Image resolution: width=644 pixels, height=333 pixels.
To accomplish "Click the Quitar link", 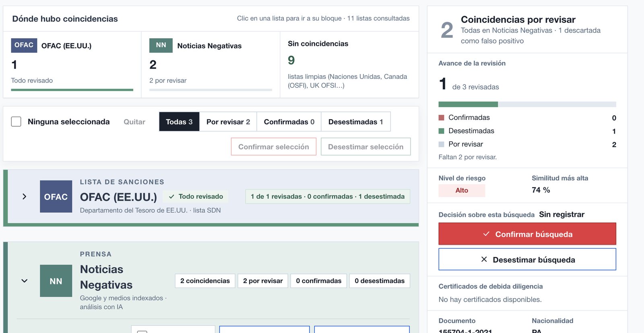I will pyautogui.click(x=134, y=122).
